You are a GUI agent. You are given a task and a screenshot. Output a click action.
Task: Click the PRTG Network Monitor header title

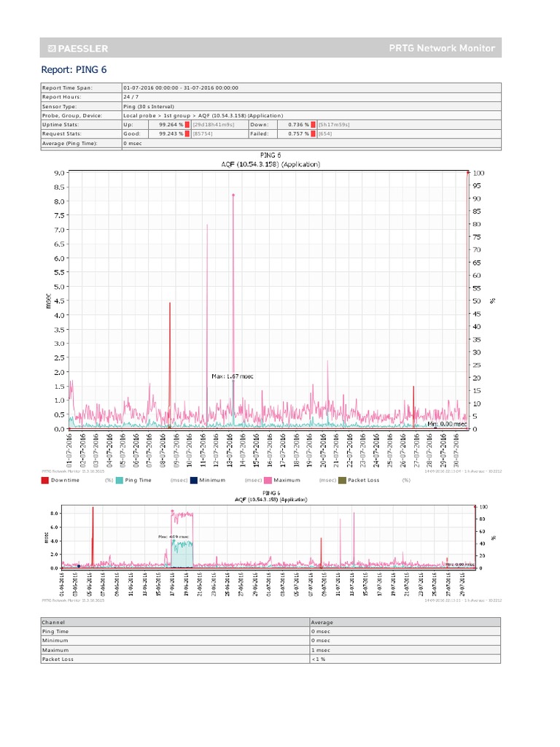pos(442,49)
